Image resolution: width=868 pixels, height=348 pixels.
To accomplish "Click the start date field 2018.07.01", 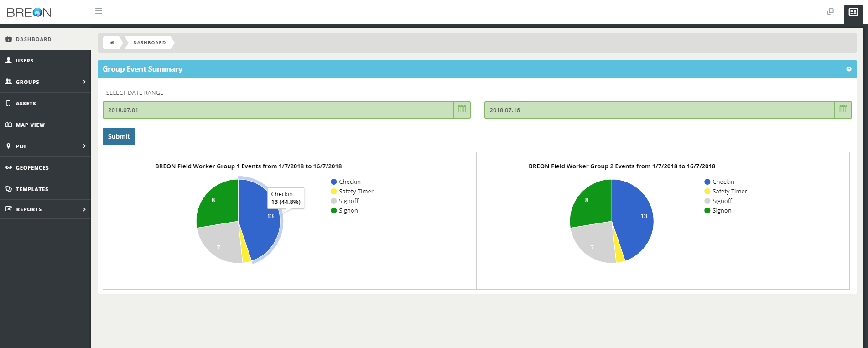I will (277, 110).
